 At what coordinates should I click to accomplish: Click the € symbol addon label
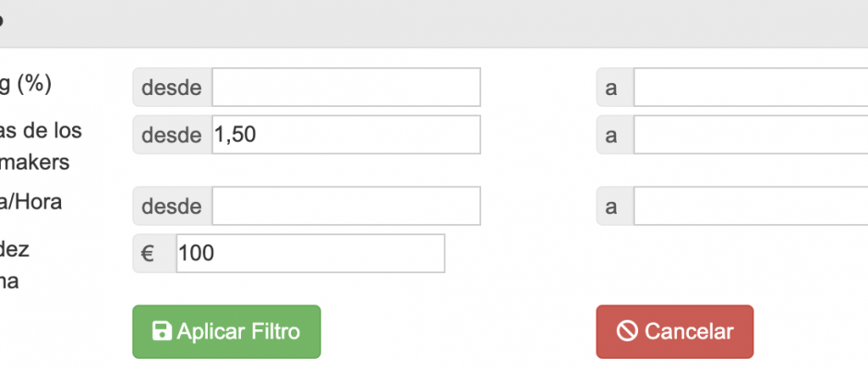tap(154, 254)
